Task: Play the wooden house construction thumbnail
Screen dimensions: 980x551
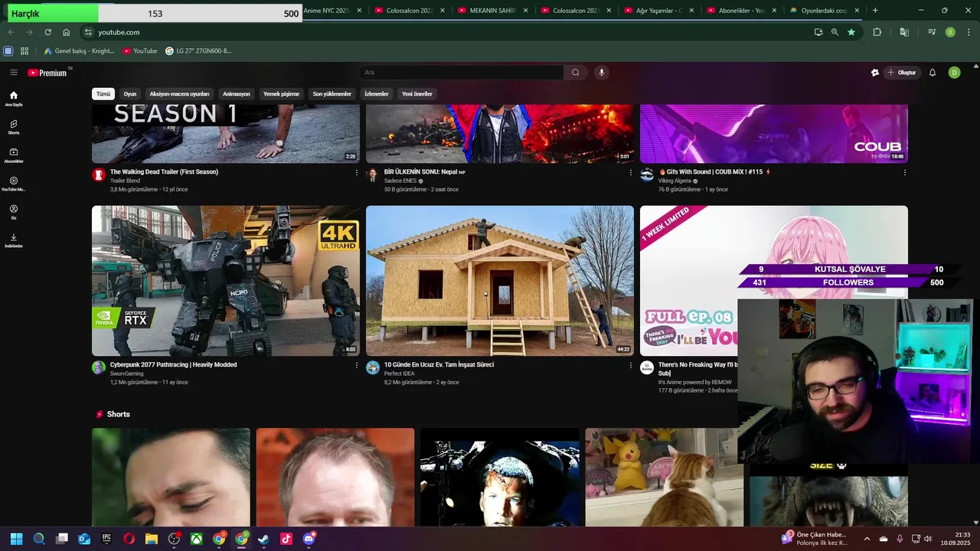Action: [500, 281]
